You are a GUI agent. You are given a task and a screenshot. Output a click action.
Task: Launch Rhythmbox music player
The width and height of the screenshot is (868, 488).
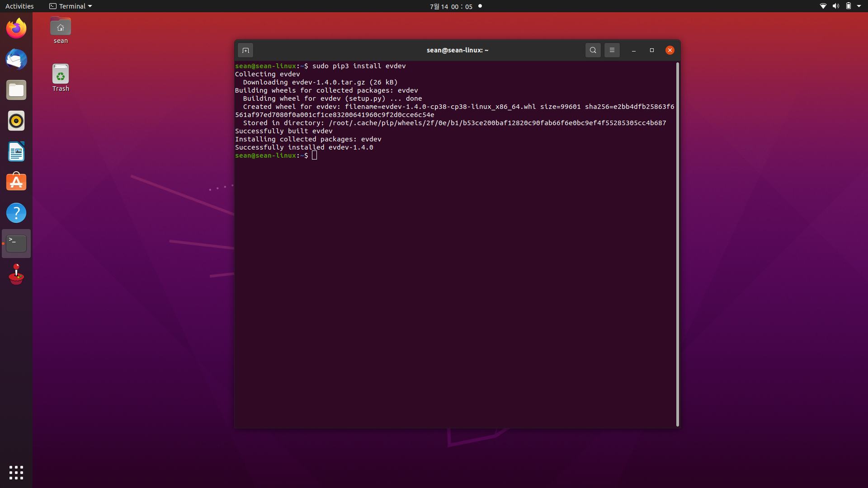click(x=16, y=121)
